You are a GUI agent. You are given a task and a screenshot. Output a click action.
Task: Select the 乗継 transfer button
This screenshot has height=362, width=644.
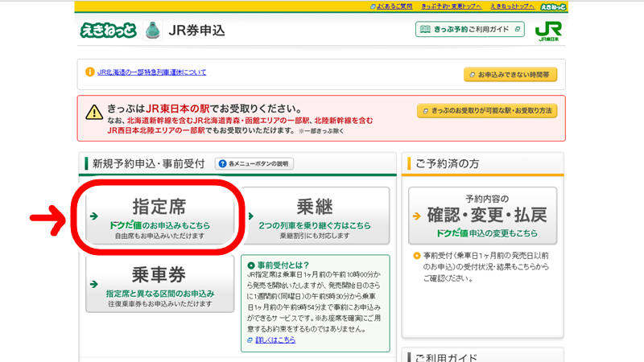315,216
